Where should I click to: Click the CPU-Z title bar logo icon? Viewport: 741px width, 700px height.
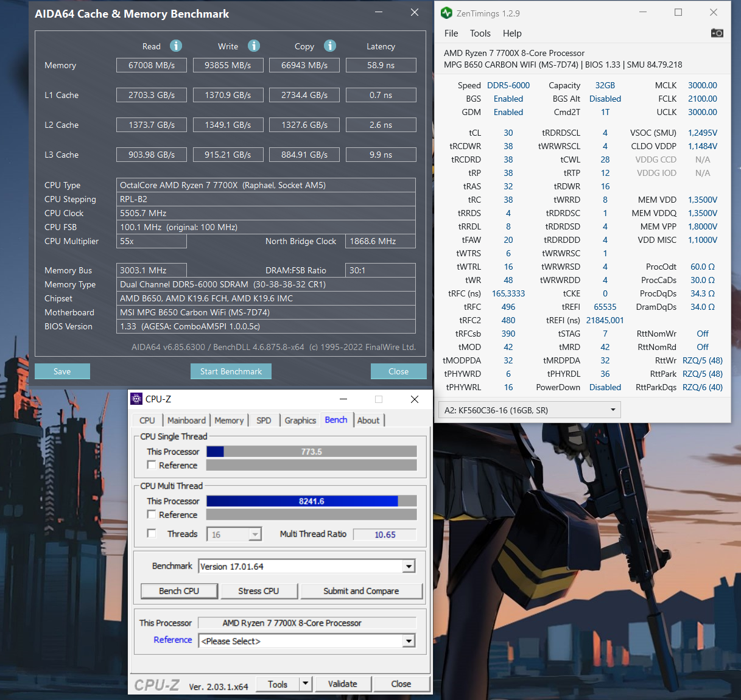[137, 399]
